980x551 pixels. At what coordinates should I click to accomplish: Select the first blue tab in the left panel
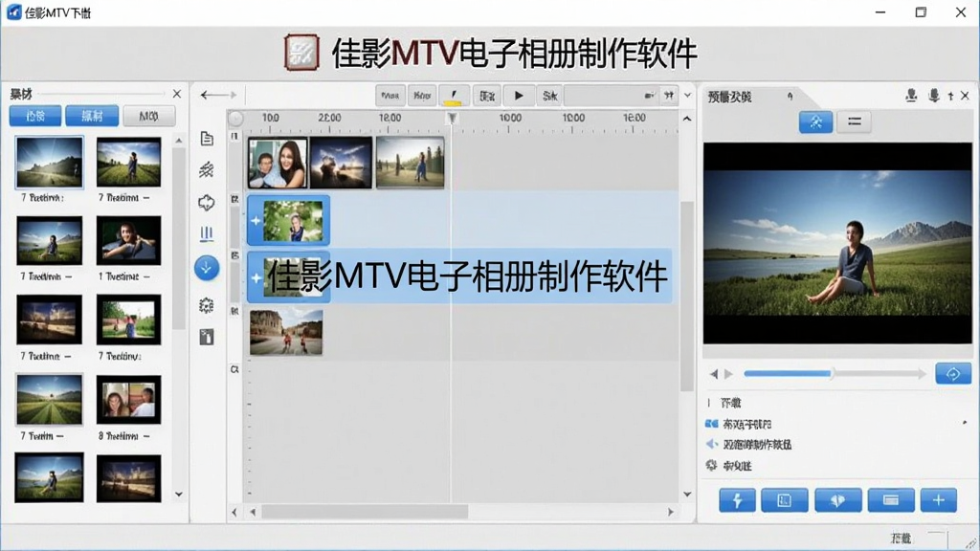coord(35,116)
